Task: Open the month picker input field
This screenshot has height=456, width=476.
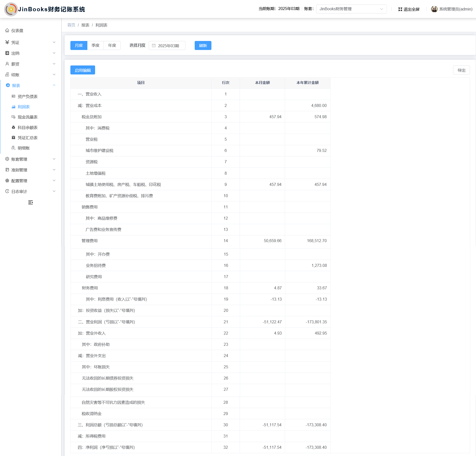Action: tap(167, 46)
